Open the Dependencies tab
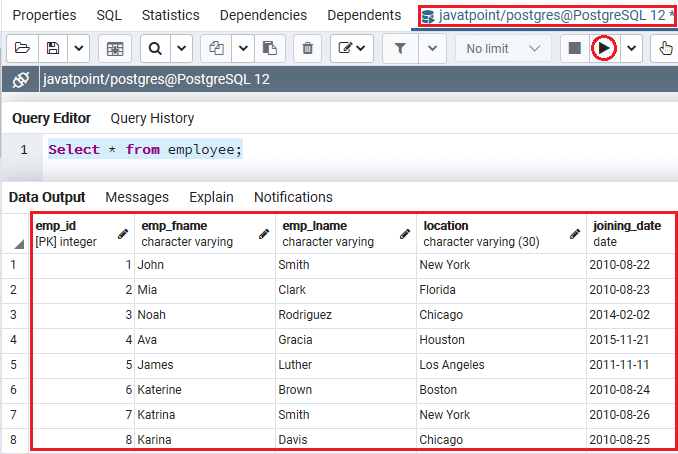 [263, 15]
